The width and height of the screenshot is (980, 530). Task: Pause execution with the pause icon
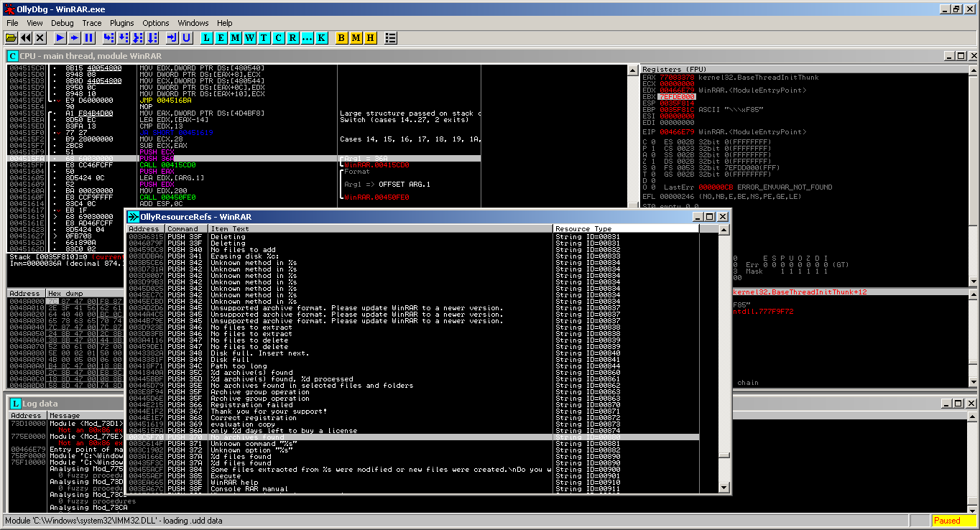point(89,37)
